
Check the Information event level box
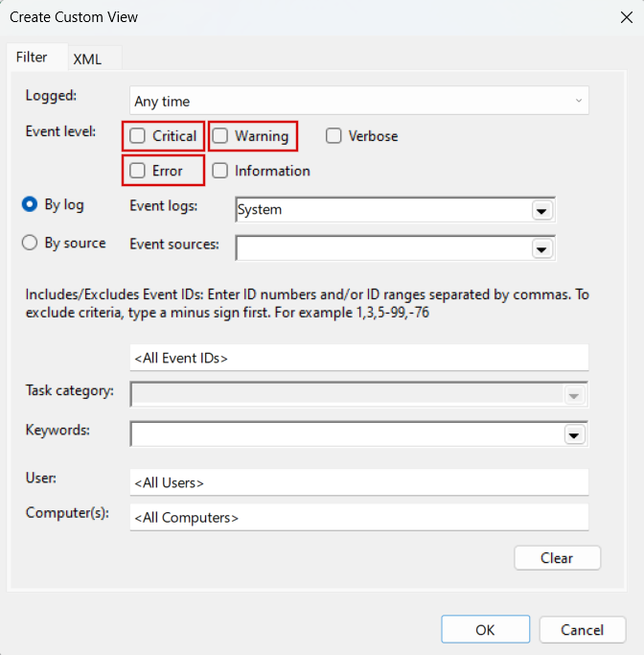(220, 171)
